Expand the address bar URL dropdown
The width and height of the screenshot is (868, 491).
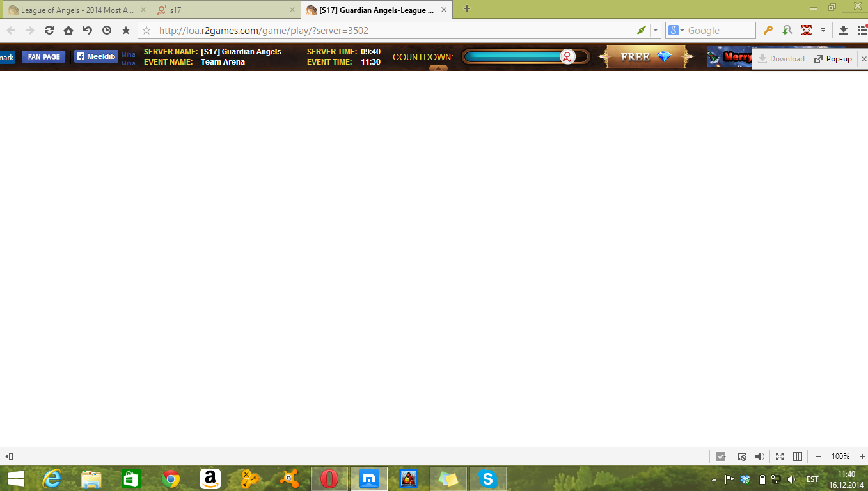point(656,30)
